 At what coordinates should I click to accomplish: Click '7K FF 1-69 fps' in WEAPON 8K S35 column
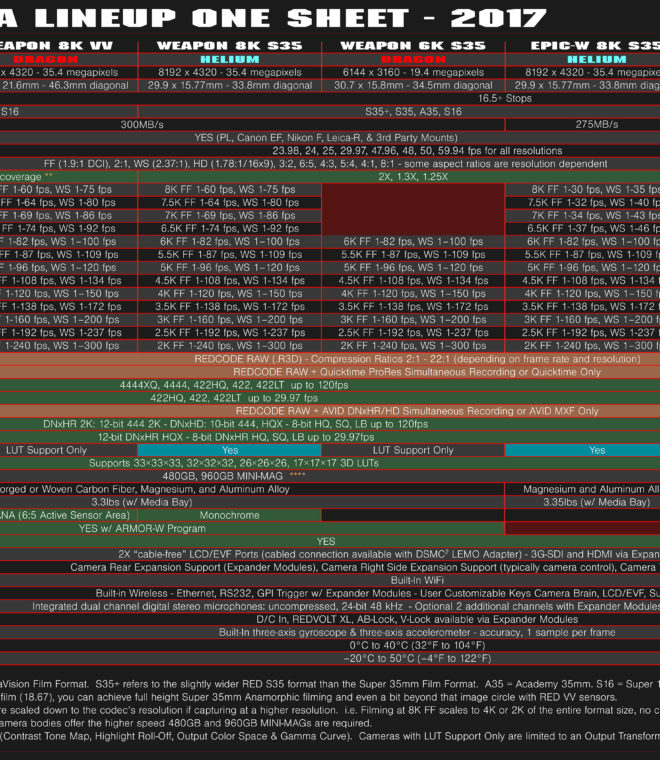pyautogui.click(x=230, y=216)
